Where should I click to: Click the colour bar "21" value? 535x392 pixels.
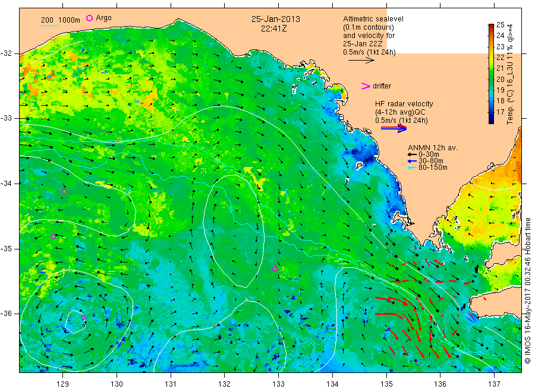500,68
